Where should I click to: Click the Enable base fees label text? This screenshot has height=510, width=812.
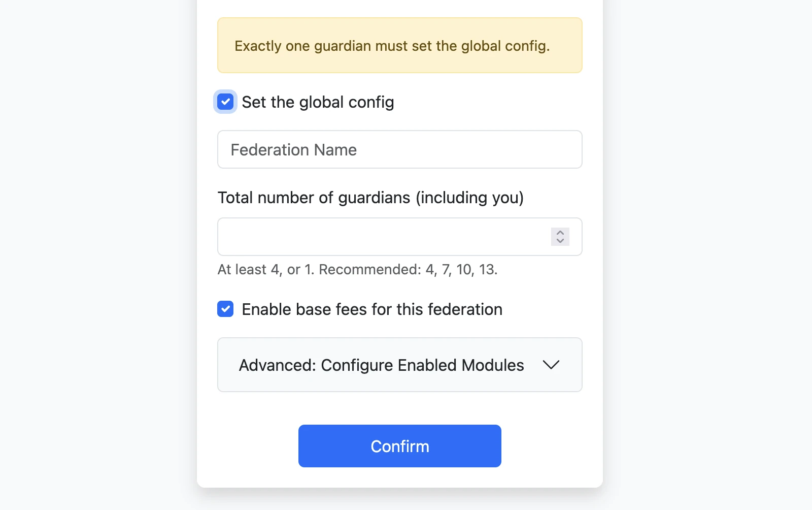pyautogui.click(x=372, y=309)
